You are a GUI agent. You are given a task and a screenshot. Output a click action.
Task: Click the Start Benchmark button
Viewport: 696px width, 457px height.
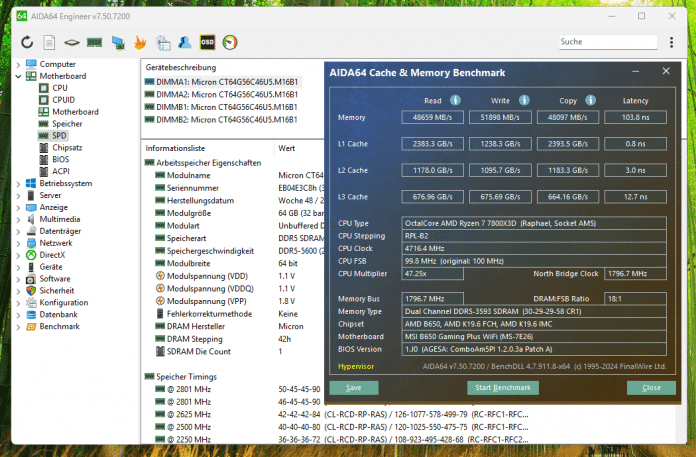(503, 388)
